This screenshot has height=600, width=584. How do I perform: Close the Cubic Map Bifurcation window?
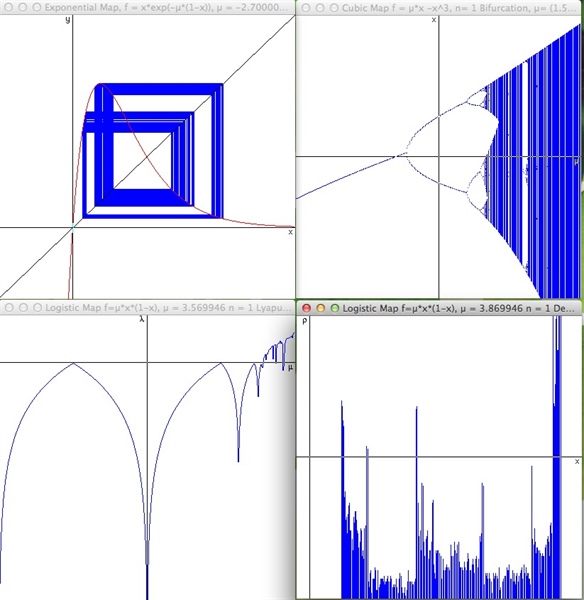tap(306, 8)
